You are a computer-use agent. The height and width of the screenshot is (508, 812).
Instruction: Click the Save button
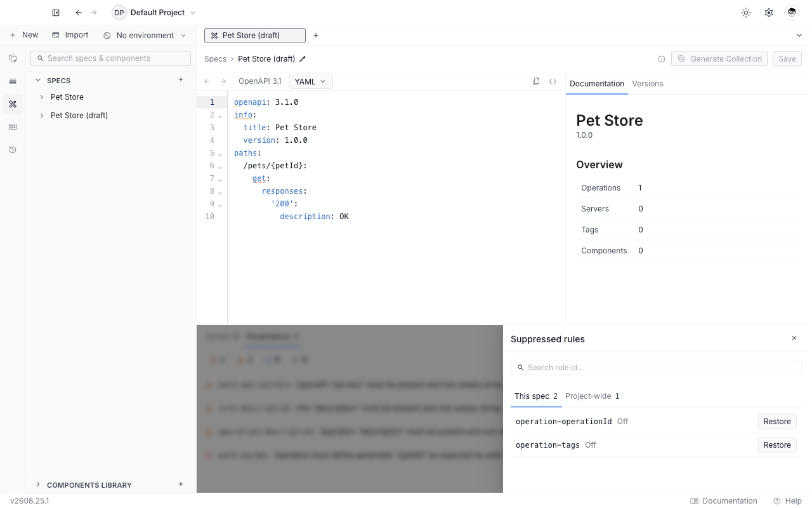(x=787, y=59)
